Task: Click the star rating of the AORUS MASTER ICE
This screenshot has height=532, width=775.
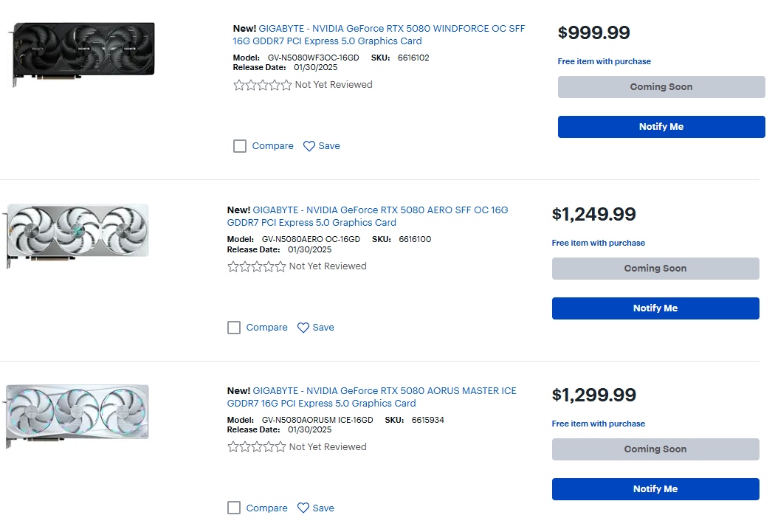Action: tap(257, 447)
